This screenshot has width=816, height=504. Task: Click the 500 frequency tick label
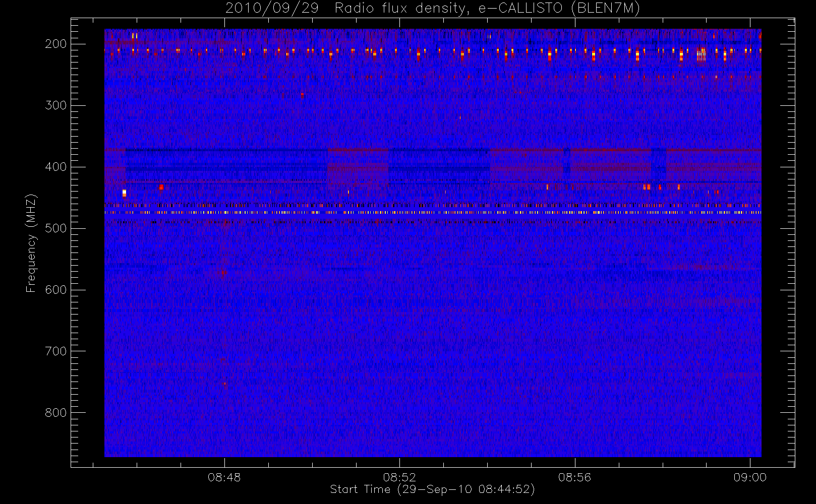coord(56,228)
